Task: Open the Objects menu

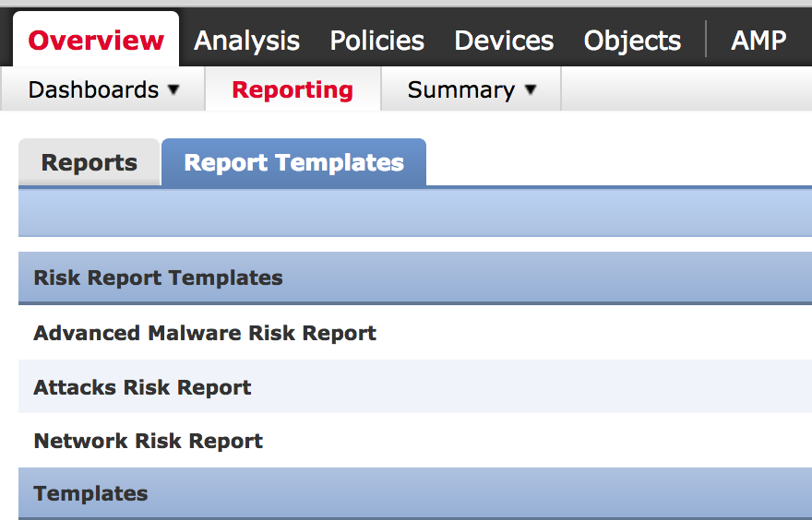Action: pyautogui.click(x=632, y=41)
